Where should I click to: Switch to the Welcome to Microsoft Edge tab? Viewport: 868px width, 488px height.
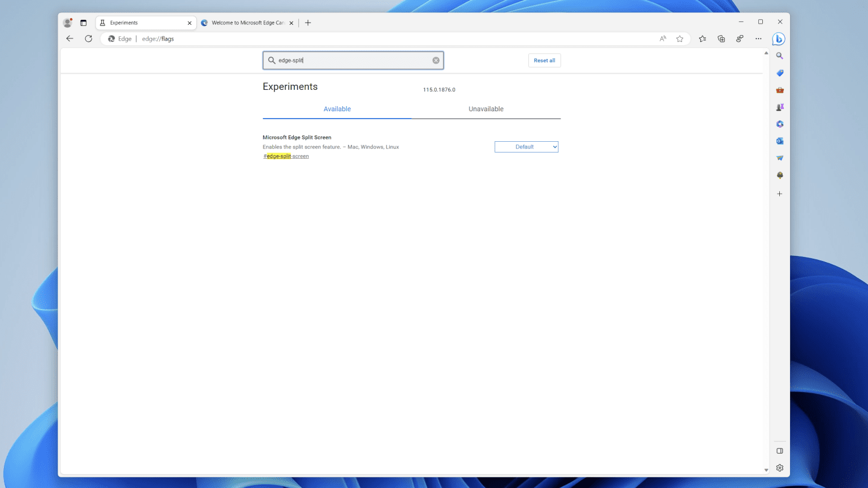[x=246, y=23]
